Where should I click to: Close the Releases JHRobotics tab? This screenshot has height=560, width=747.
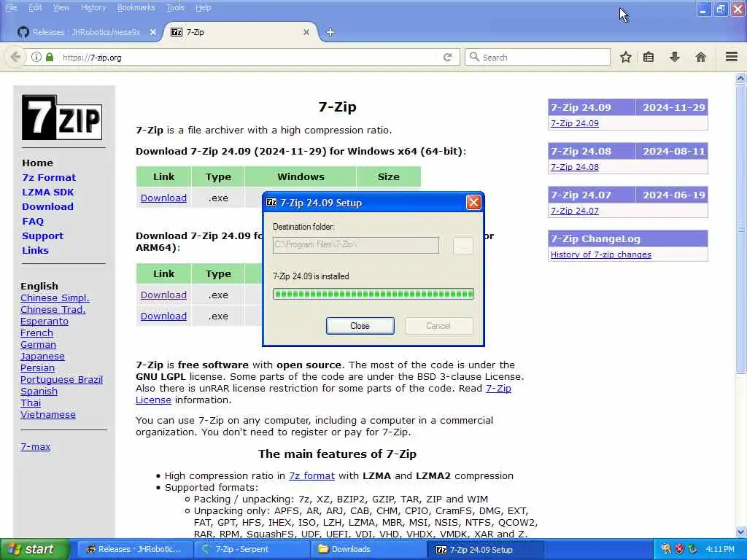(153, 32)
